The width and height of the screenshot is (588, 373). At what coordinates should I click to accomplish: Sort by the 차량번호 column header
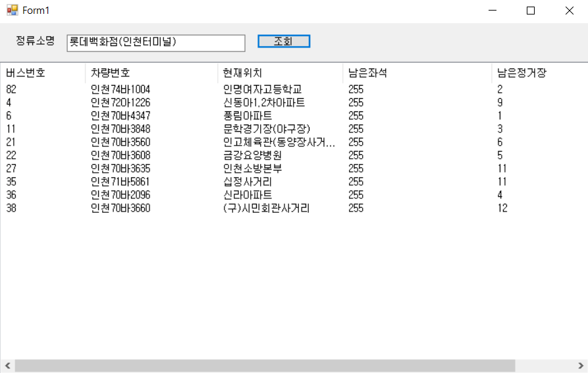click(151, 72)
